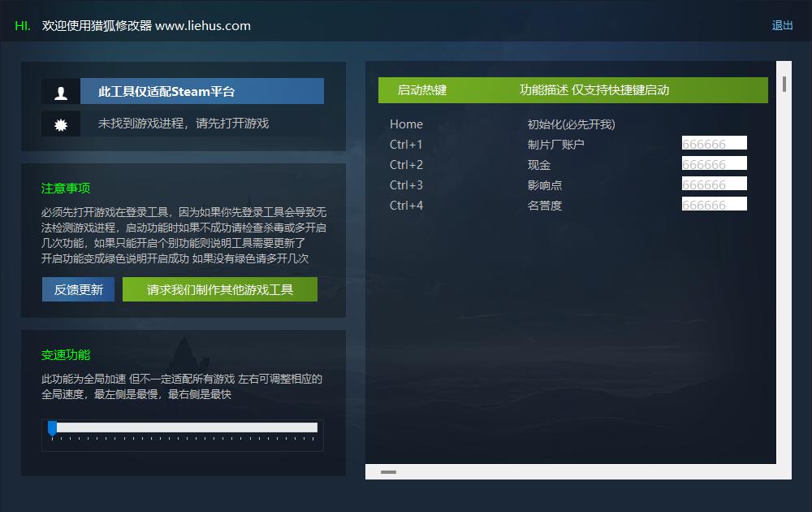
Task: Click 初始化(必先开我) function text
Action: pyautogui.click(x=571, y=124)
